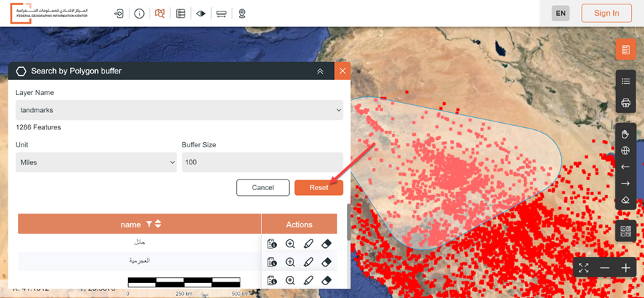
Task: Zoom to feature in third table row
Action: (x=291, y=280)
